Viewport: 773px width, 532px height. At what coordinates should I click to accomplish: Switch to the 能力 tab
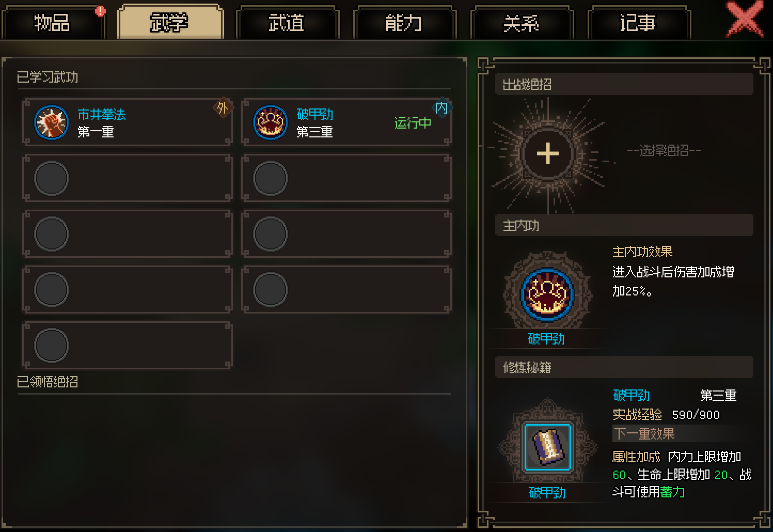tap(404, 23)
